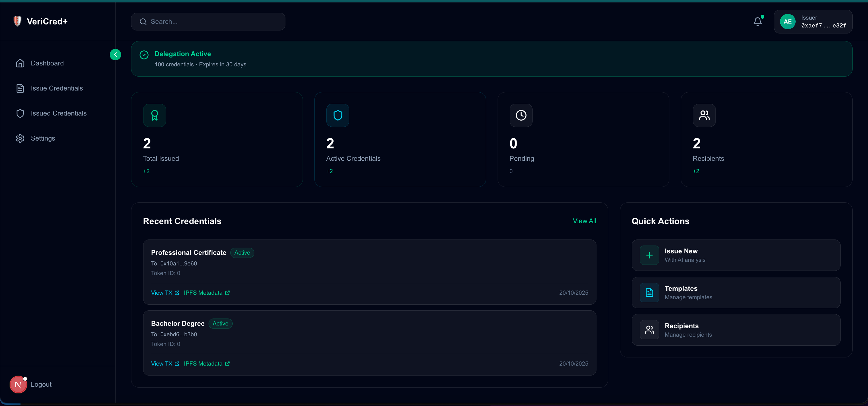Click the Recipients people icon in stats card

[x=704, y=115]
